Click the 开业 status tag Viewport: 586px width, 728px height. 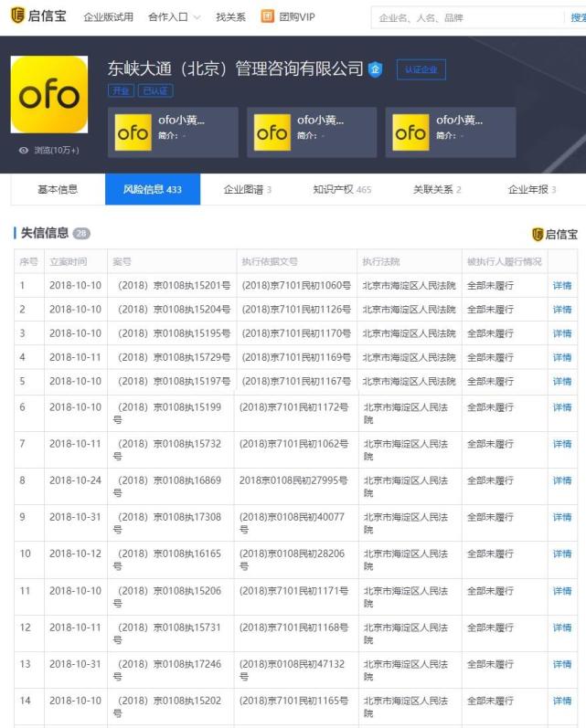tap(121, 90)
